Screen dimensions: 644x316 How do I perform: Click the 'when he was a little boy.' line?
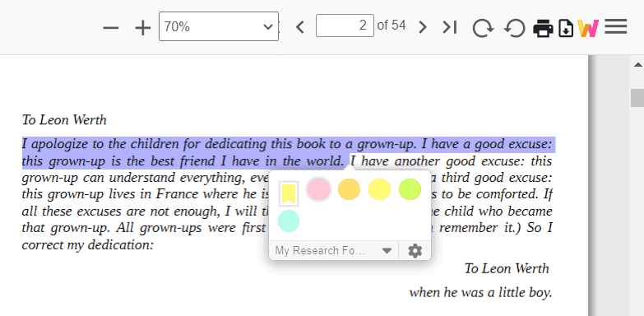coord(480,293)
